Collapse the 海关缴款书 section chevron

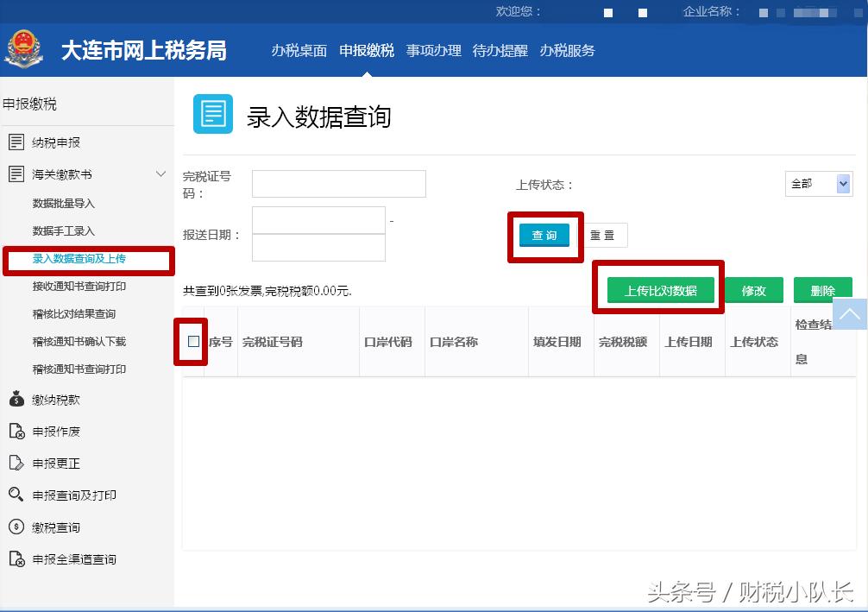tap(160, 174)
